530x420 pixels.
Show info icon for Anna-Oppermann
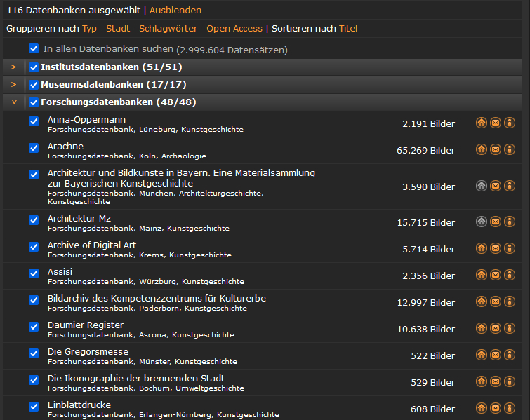point(510,123)
